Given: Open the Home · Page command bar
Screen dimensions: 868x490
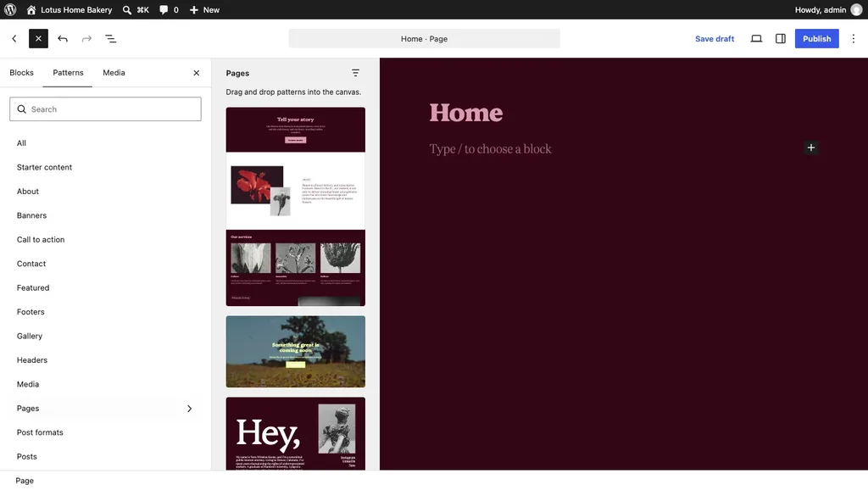Looking at the screenshot, I should [x=424, y=38].
